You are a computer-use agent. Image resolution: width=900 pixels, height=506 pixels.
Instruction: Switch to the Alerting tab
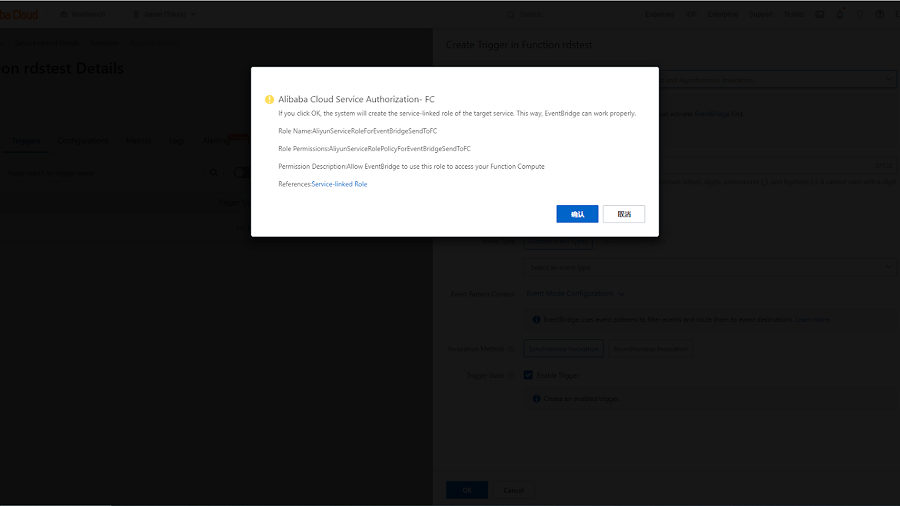click(x=216, y=141)
